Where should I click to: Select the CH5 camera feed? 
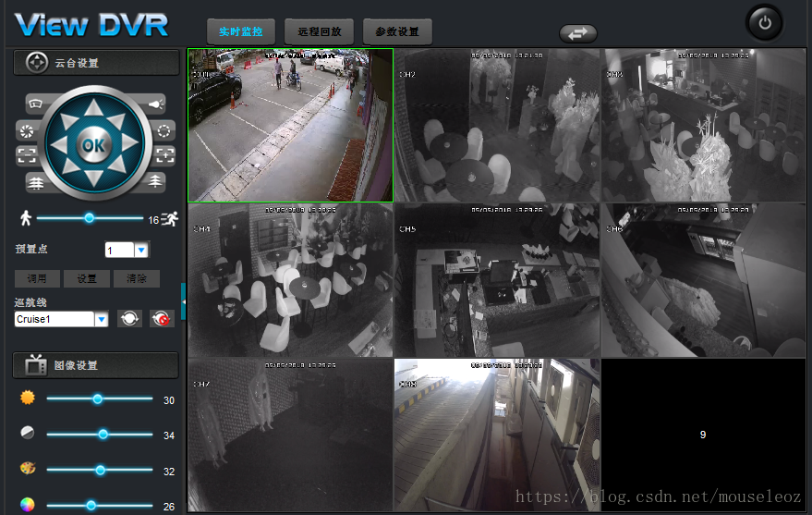tap(497, 280)
